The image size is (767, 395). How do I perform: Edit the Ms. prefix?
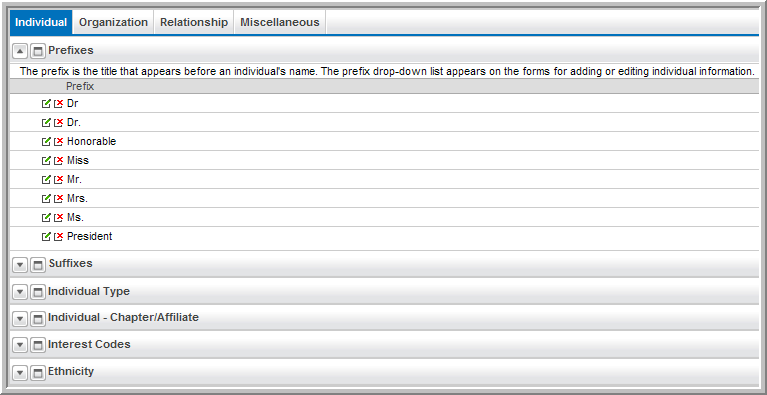click(46, 218)
